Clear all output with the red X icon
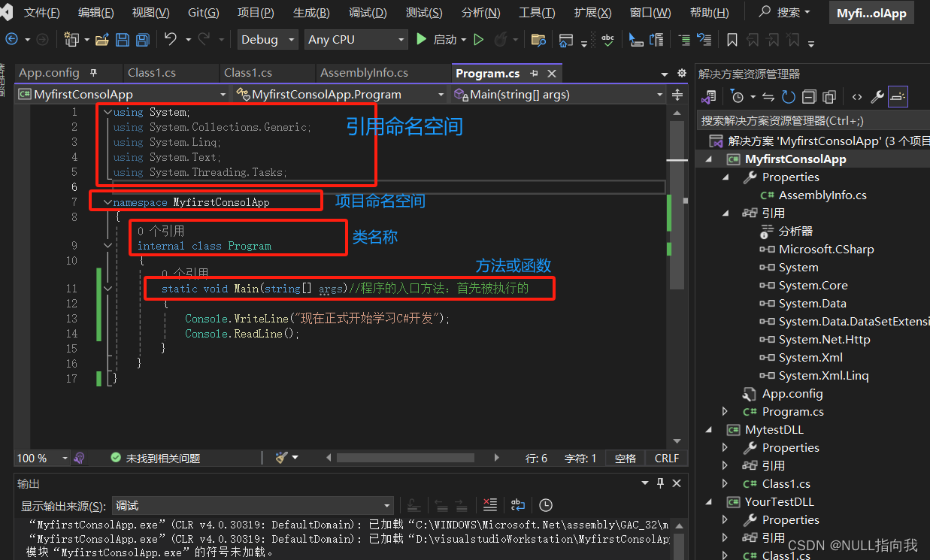The image size is (930, 560). coord(490,505)
